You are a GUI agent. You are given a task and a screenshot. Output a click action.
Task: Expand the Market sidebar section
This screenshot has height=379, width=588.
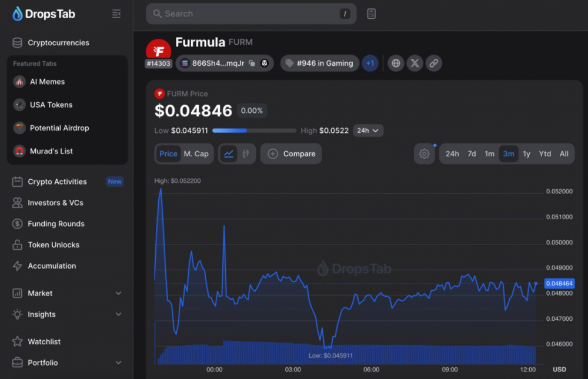(x=118, y=293)
